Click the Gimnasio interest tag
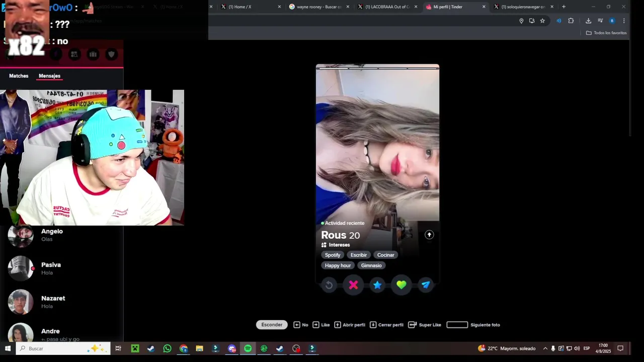This screenshot has width=644, height=362. (x=371, y=265)
